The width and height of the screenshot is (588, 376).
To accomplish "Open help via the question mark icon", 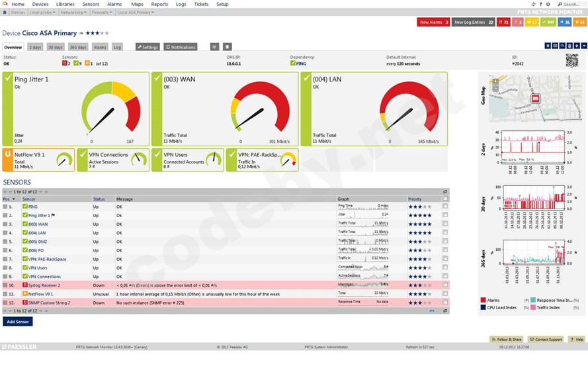I will tap(541, 4).
